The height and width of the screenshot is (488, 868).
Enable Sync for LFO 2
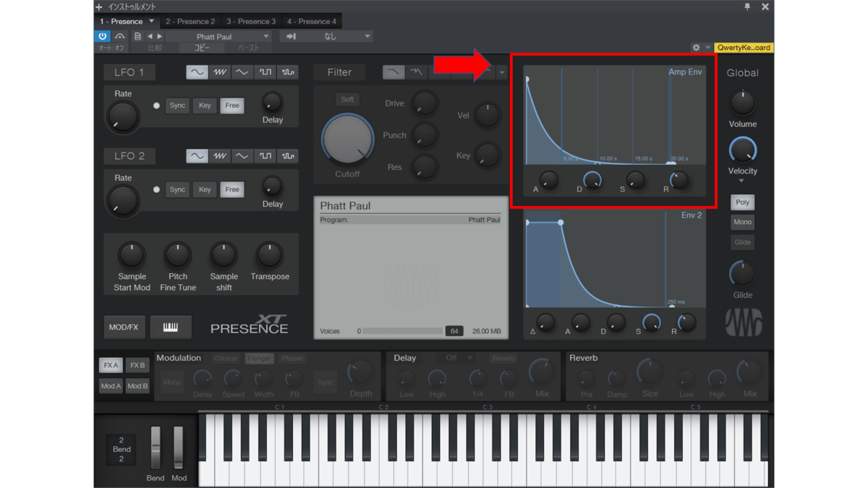click(177, 189)
